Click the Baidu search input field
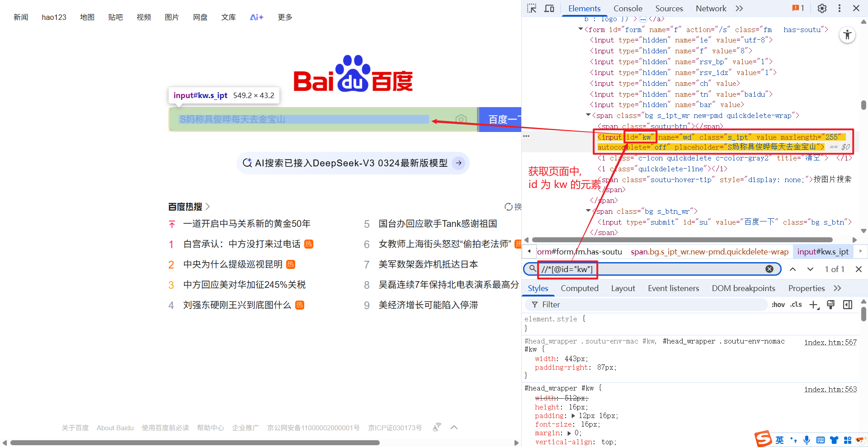This screenshot has width=868, height=447. click(323, 119)
